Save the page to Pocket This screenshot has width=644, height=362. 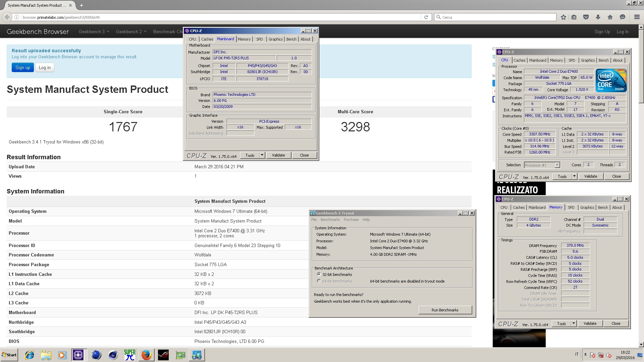point(586,17)
